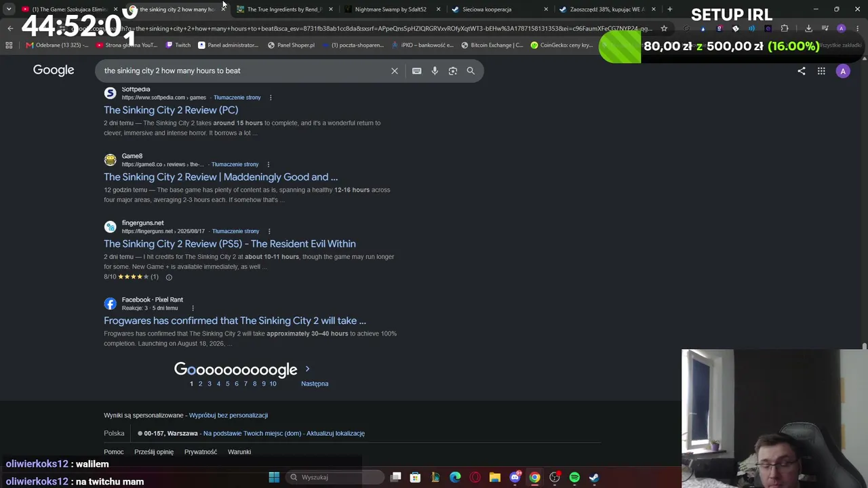Screen dimensions: 868x488
Task: Go to the Google homepage via logo
Action: (54, 70)
